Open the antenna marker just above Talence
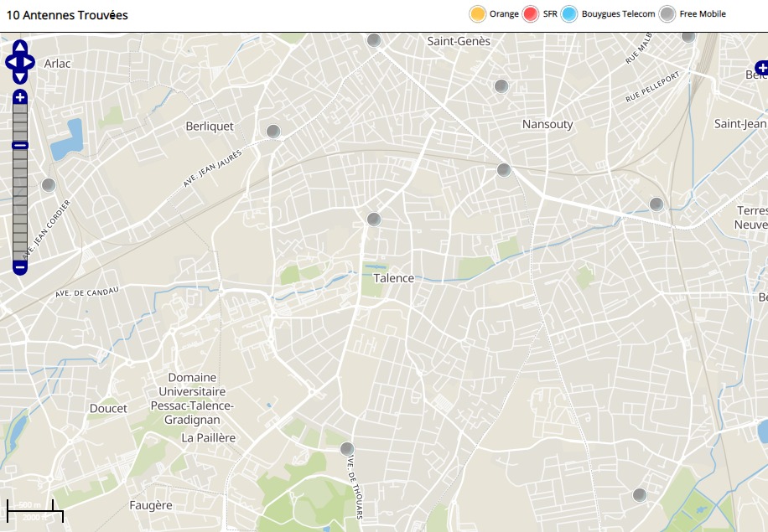The image size is (768, 532). coord(374,220)
